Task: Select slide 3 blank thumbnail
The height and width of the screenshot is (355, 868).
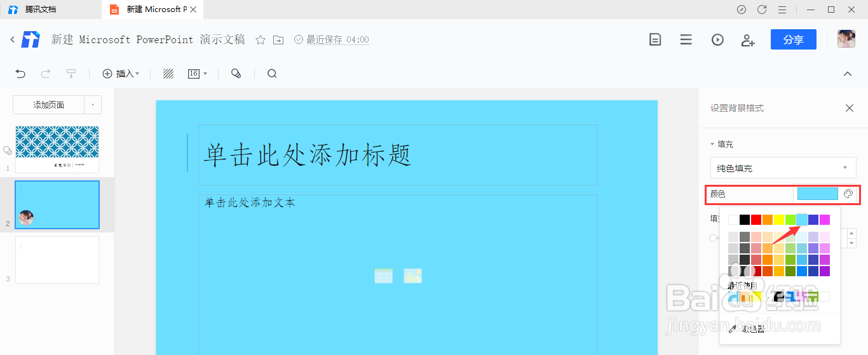Action: (x=57, y=260)
